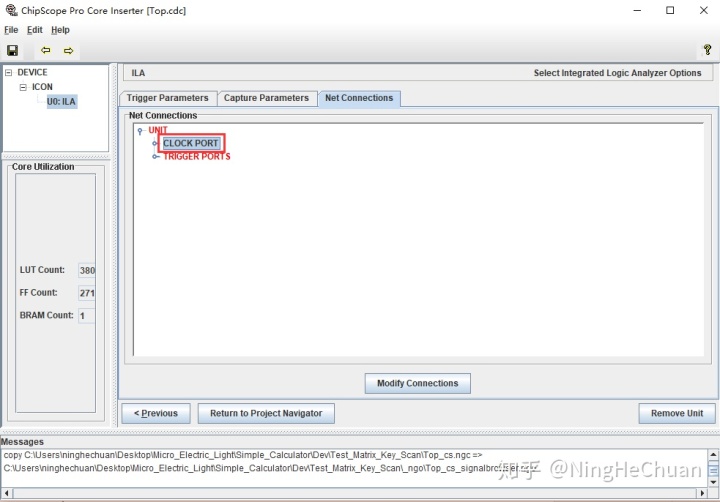The width and height of the screenshot is (720, 502).
Task: Select the UNIT tree entry
Action: 158,130
